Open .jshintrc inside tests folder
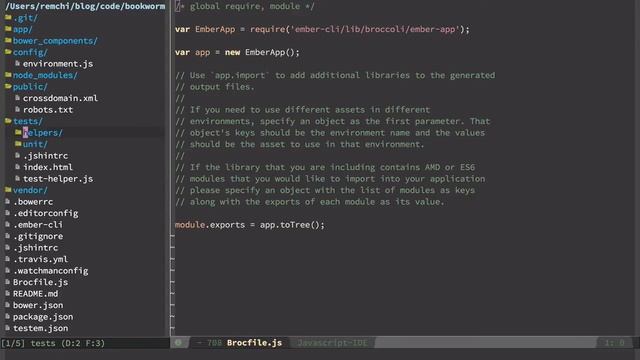 (45, 156)
